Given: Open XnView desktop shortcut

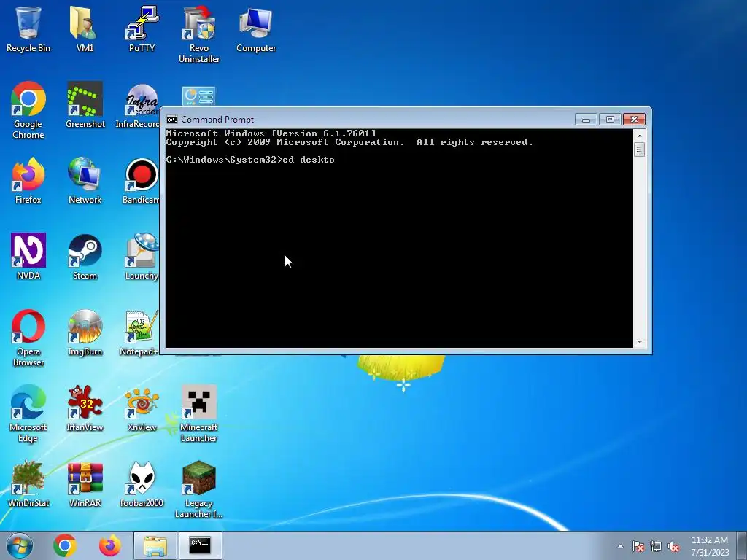Looking at the screenshot, I should click(x=142, y=408).
